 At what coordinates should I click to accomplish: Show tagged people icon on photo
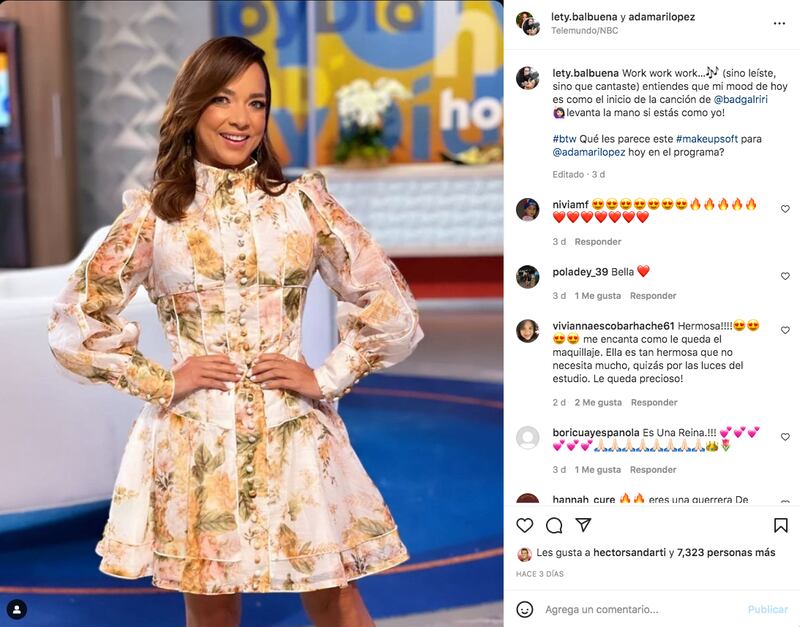(17, 609)
